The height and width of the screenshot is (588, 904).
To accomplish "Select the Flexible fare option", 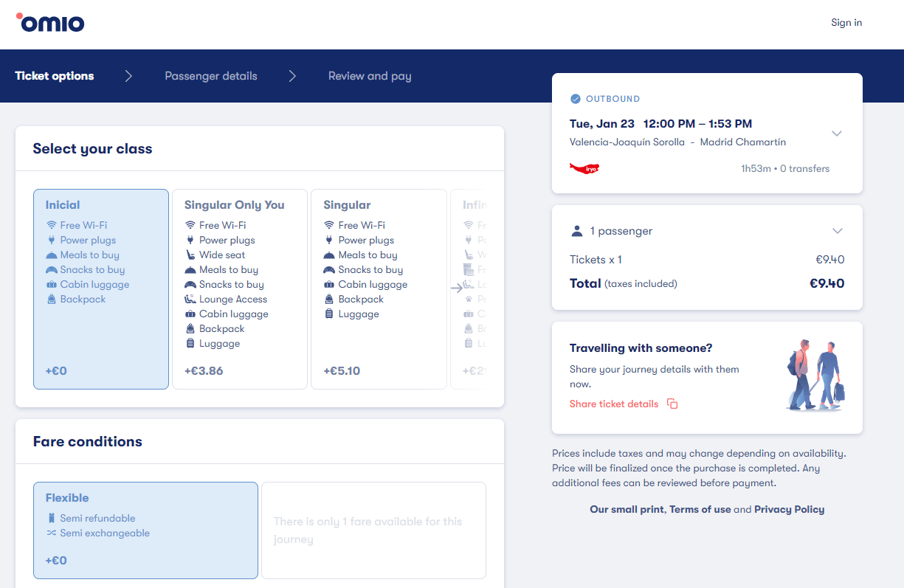I will point(145,530).
